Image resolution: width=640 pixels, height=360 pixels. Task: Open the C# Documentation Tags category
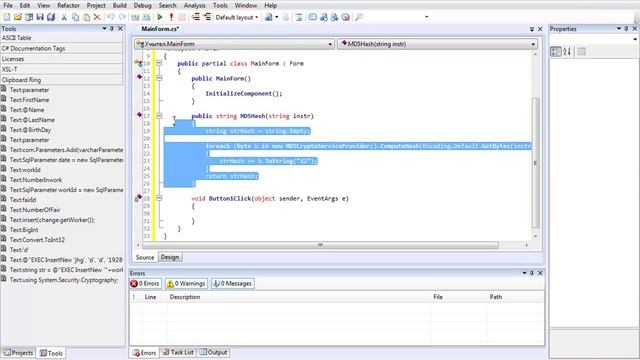pos(62,48)
